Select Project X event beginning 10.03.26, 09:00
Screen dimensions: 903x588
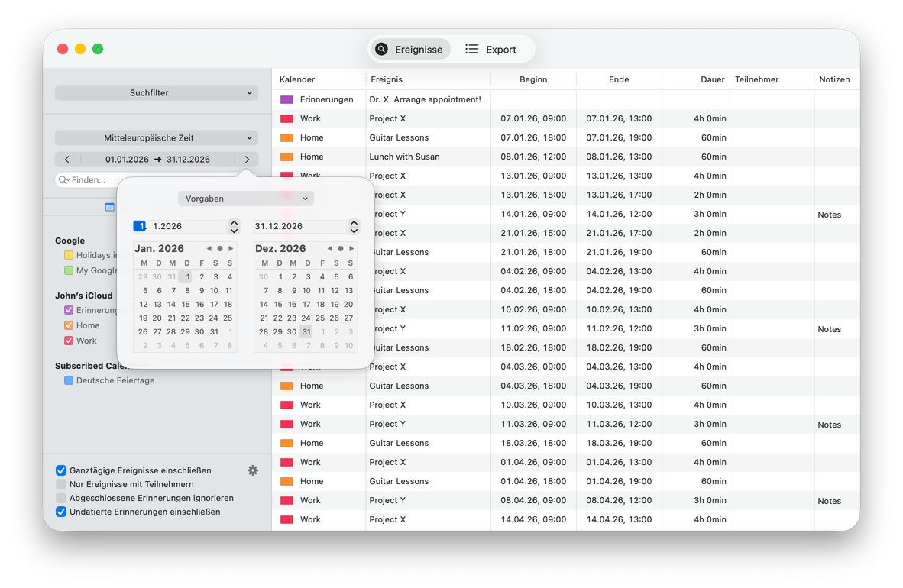(387, 405)
